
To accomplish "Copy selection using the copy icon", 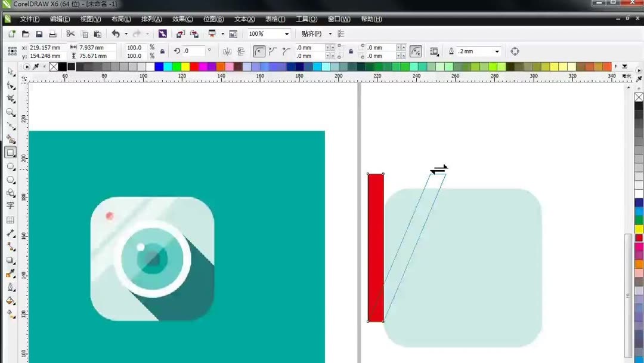I will (x=84, y=33).
